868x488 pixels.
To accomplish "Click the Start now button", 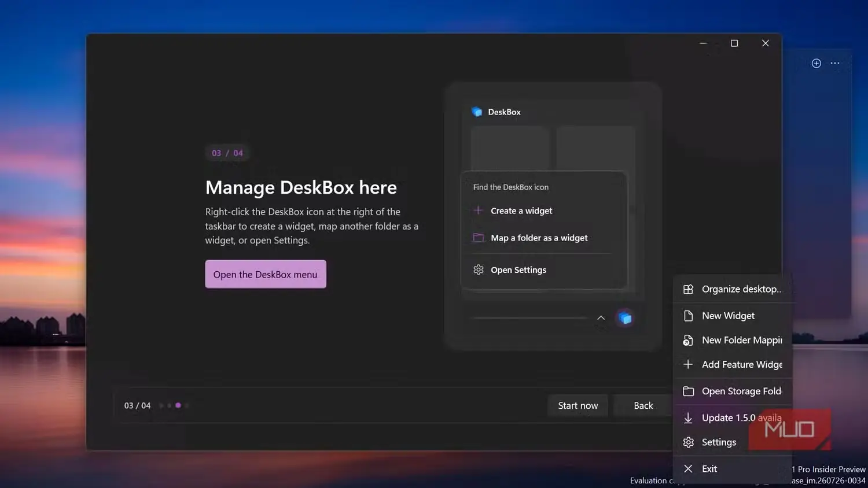I will pos(578,405).
